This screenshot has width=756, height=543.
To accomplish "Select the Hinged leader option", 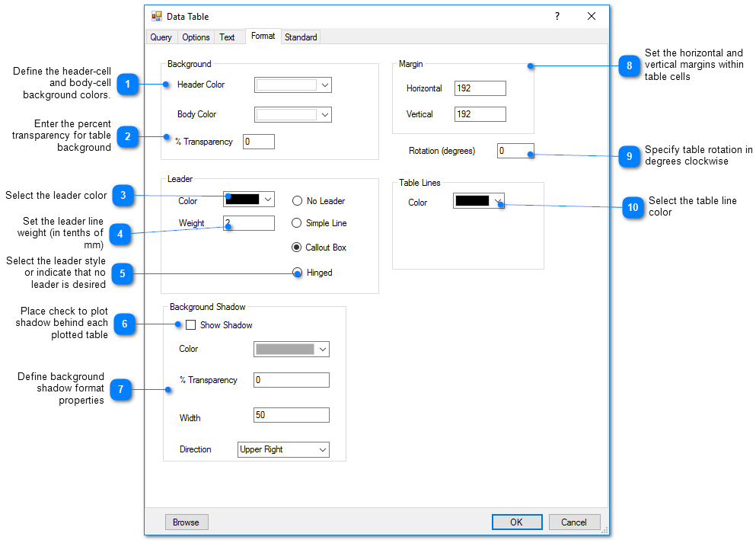I will tap(297, 272).
